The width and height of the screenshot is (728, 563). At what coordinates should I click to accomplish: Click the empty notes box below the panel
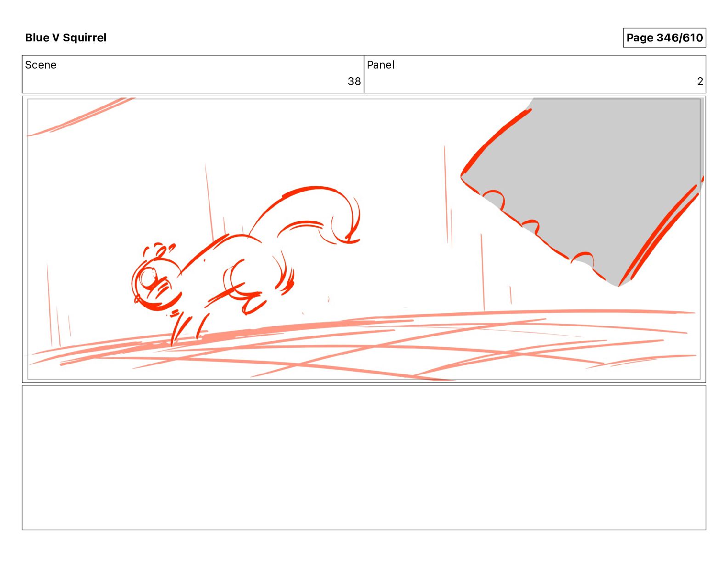pos(364,458)
